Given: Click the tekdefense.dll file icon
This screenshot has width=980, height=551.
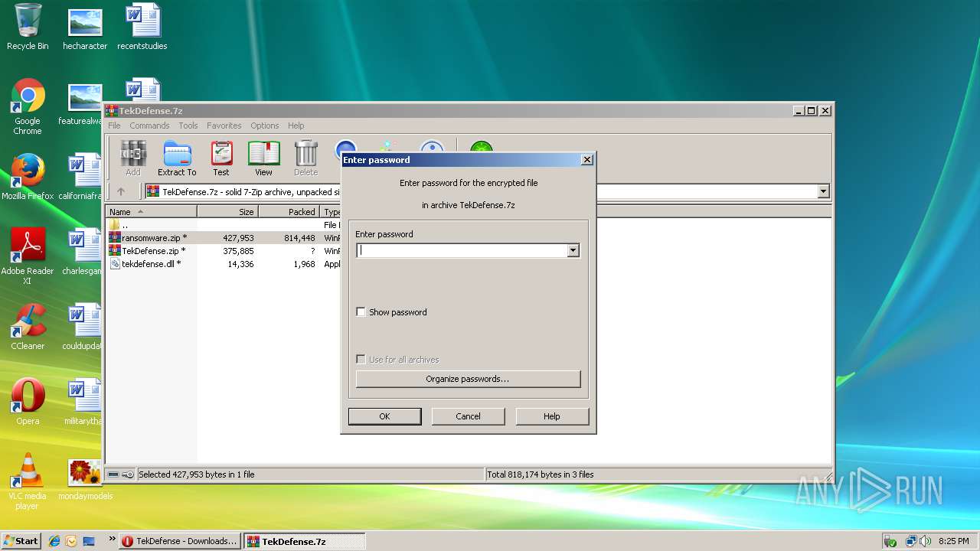Looking at the screenshot, I should point(115,264).
